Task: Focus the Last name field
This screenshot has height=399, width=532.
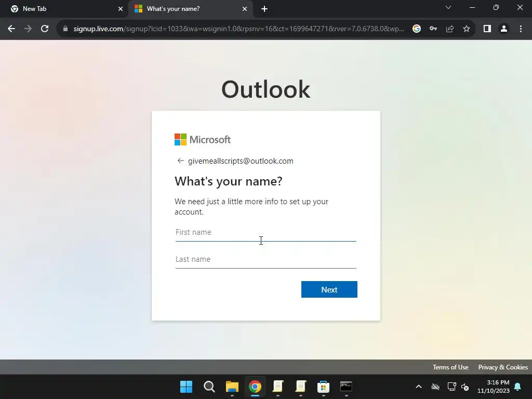Action: click(x=265, y=260)
